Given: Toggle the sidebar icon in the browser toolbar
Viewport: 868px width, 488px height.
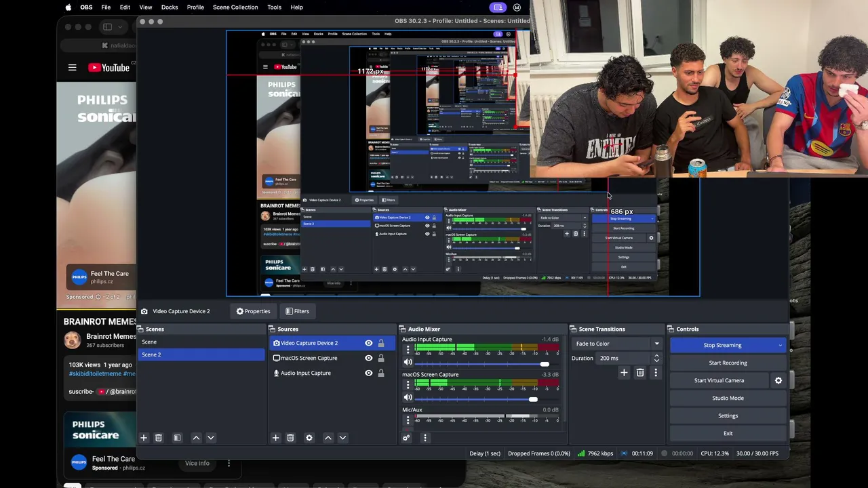Looking at the screenshot, I should coord(107,26).
